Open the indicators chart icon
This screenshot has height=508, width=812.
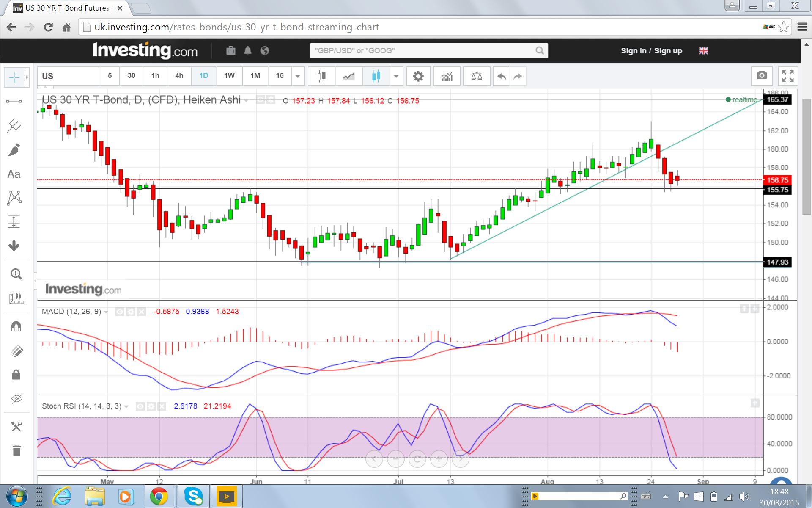coord(447,76)
